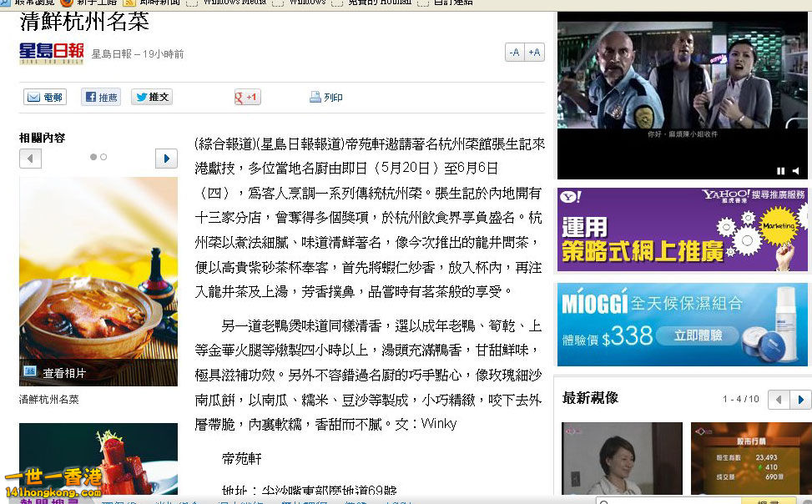This screenshot has width=812, height=504.
Task: Open the Sing Tao Daily logo
Action: [51, 53]
